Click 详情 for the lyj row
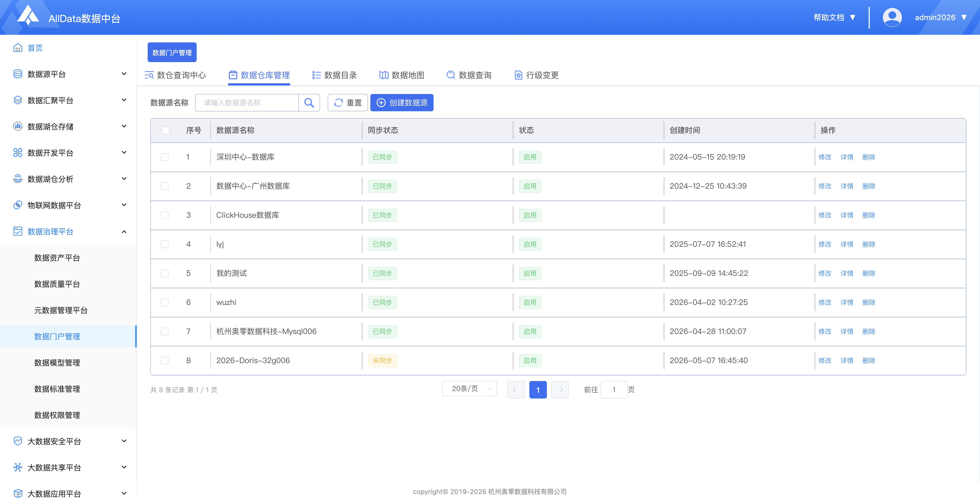 [847, 244]
